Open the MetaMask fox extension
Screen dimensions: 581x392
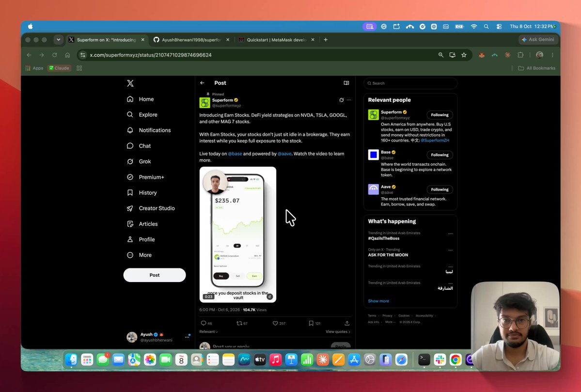click(482, 55)
